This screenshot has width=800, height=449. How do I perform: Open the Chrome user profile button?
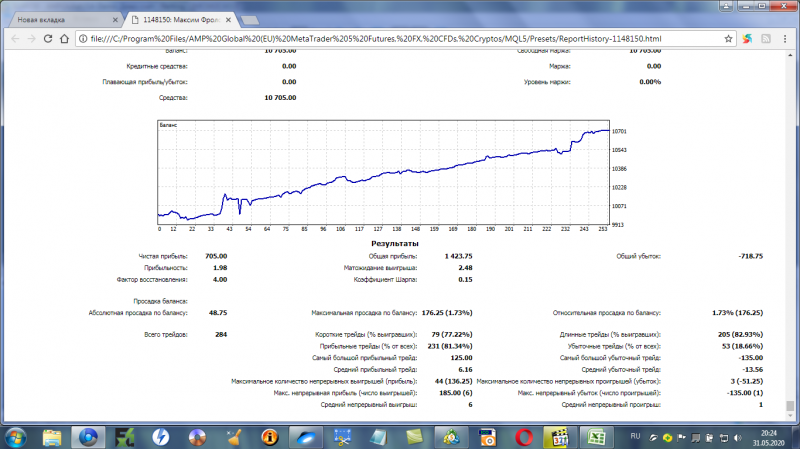tap(726, 6)
